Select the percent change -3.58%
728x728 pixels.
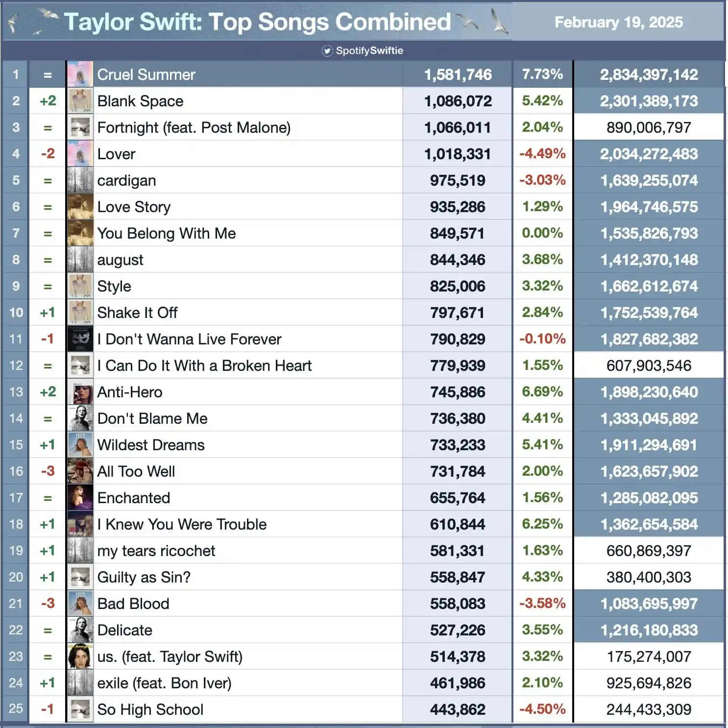click(x=542, y=603)
